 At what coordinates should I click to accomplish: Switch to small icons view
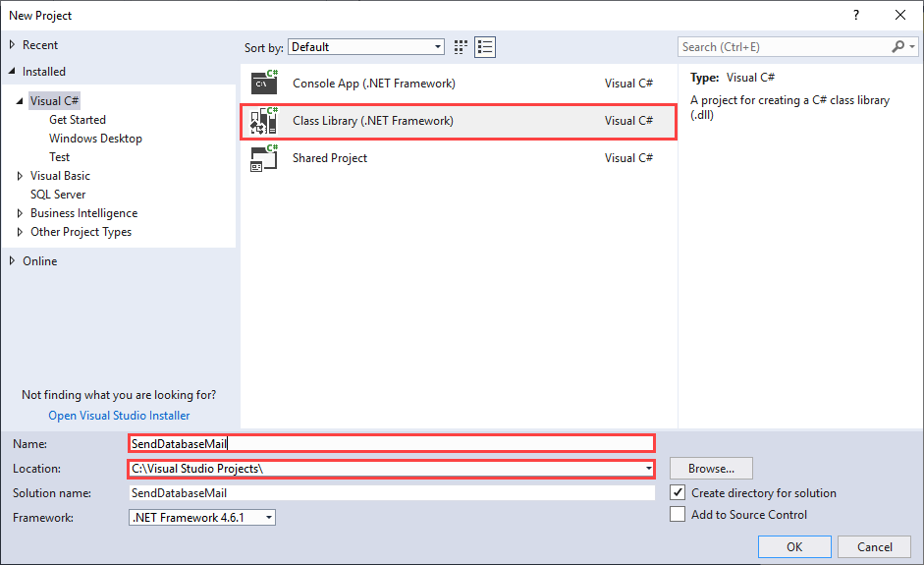pyautogui.click(x=462, y=47)
